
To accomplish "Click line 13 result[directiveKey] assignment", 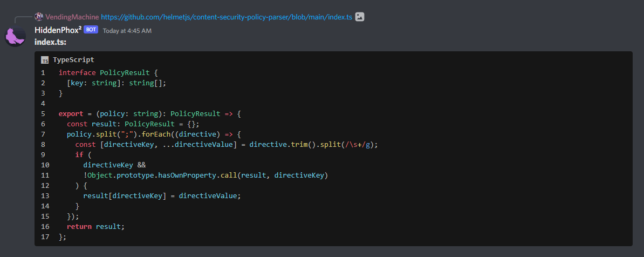I will pyautogui.click(x=162, y=196).
